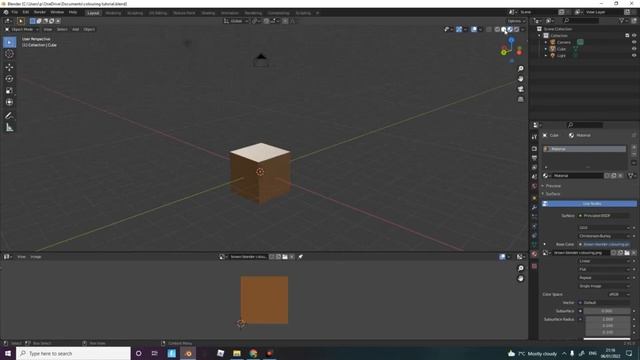
Task: Select the Transform tool
Action: pyautogui.click(x=9, y=102)
